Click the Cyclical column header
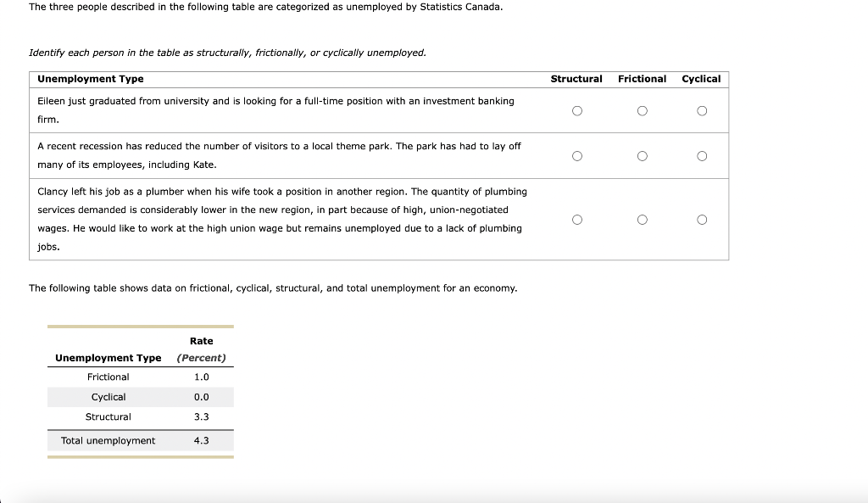Viewport: 868px width, 503px height. coord(702,78)
